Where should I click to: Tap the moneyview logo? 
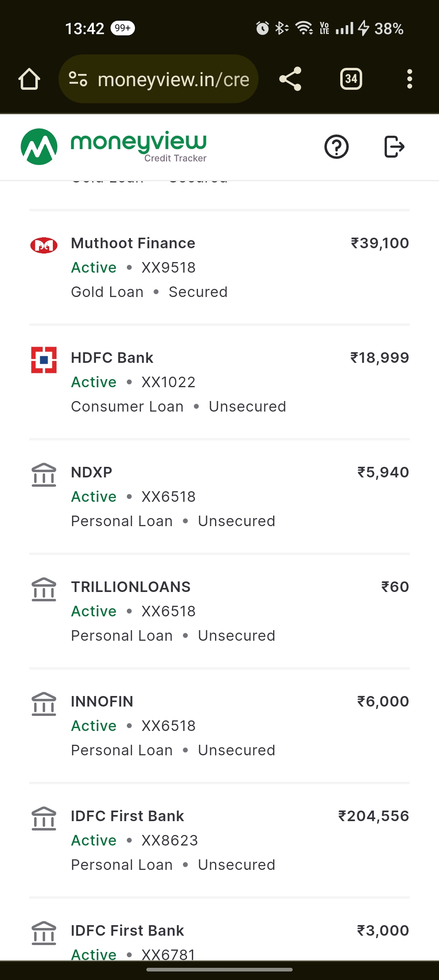click(114, 146)
